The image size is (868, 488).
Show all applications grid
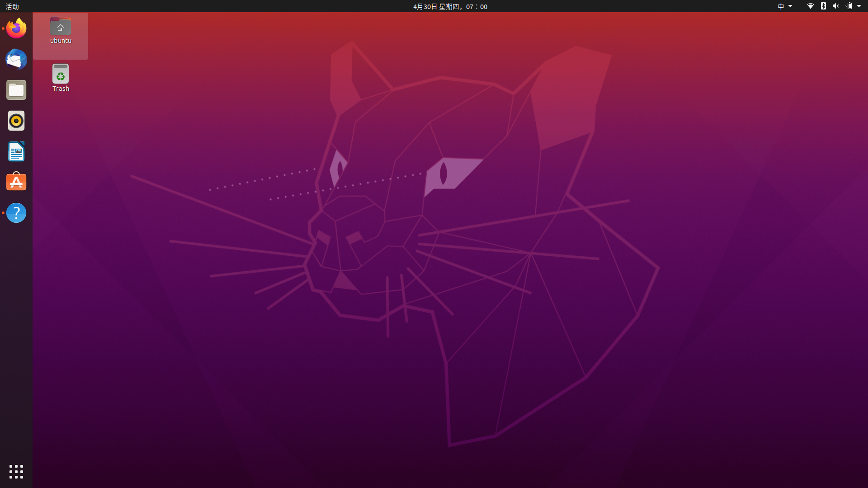click(16, 472)
